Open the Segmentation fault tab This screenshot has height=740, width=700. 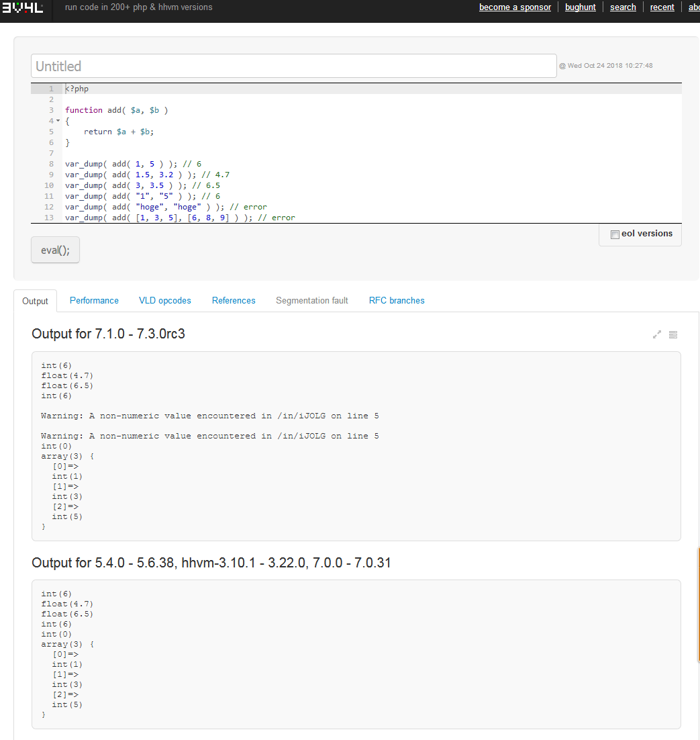[x=312, y=301]
